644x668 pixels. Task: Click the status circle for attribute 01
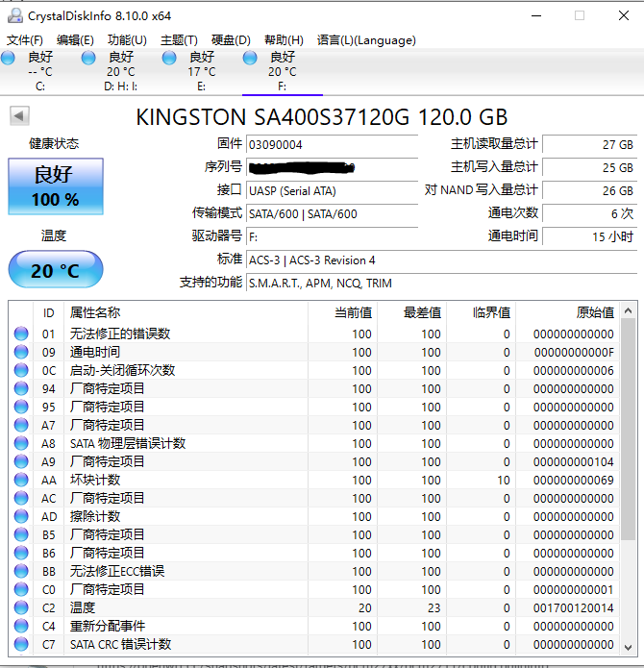(21, 334)
